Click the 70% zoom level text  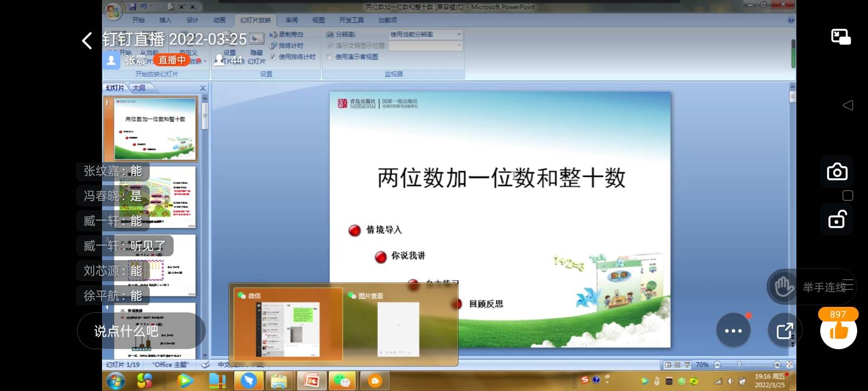702,365
